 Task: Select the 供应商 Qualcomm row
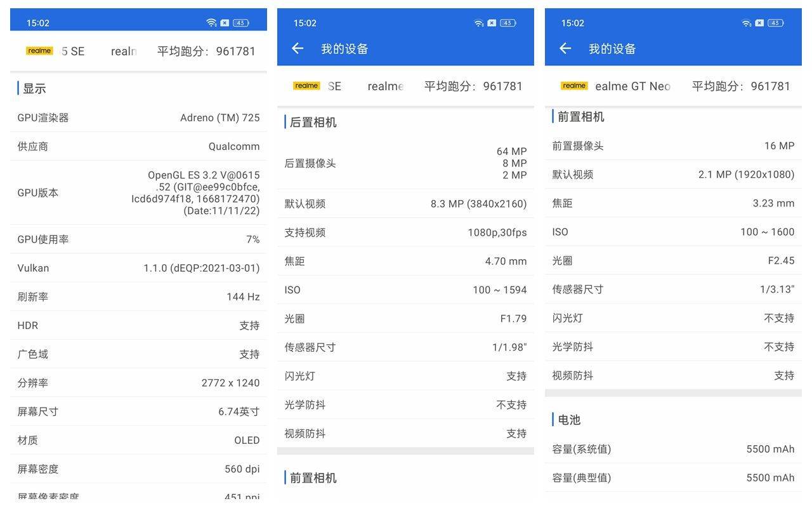click(x=138, y=146)
